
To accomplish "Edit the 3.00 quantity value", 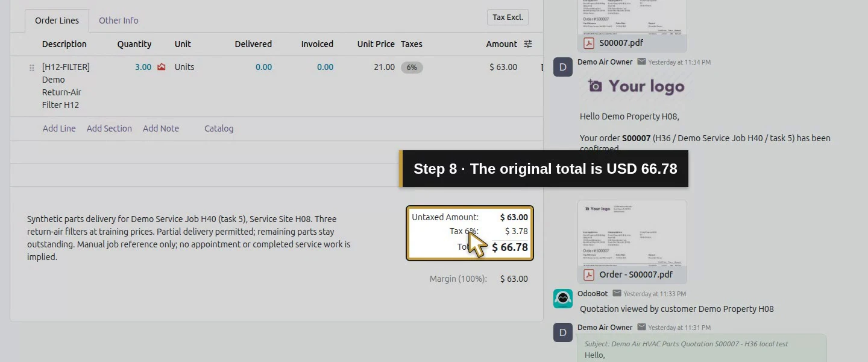I will [143, 67].
